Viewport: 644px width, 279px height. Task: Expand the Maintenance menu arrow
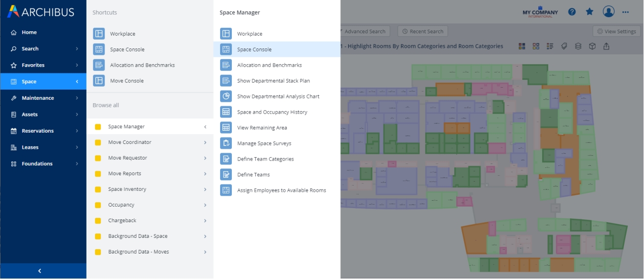(x=77, y=98)
